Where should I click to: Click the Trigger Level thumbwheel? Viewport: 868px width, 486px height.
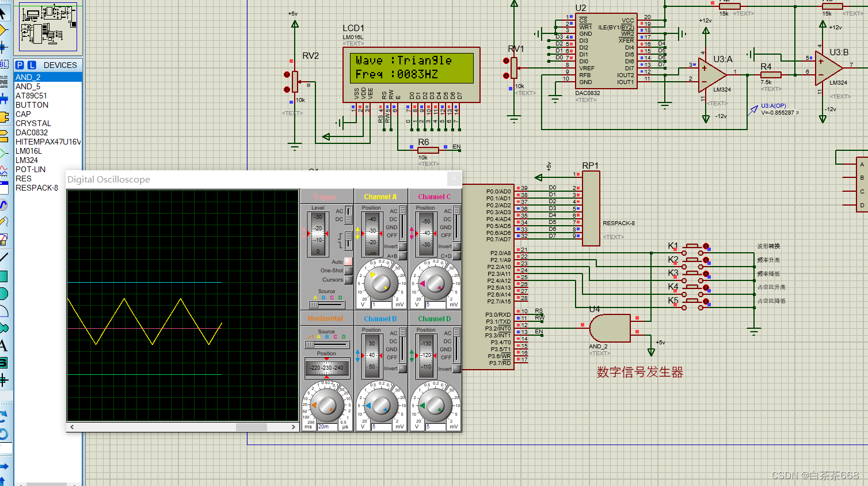point(318,234)
